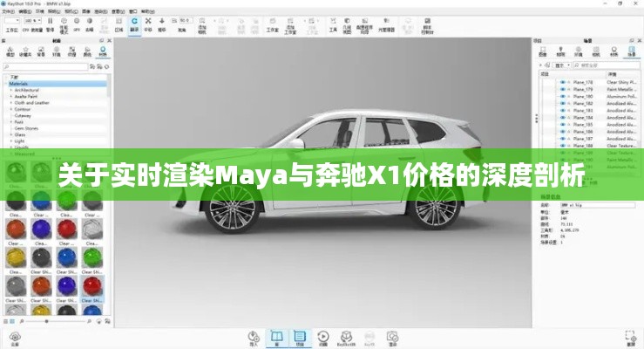
Task: Click the Render icon in bottom bar
Action: [x=393, y=338]
